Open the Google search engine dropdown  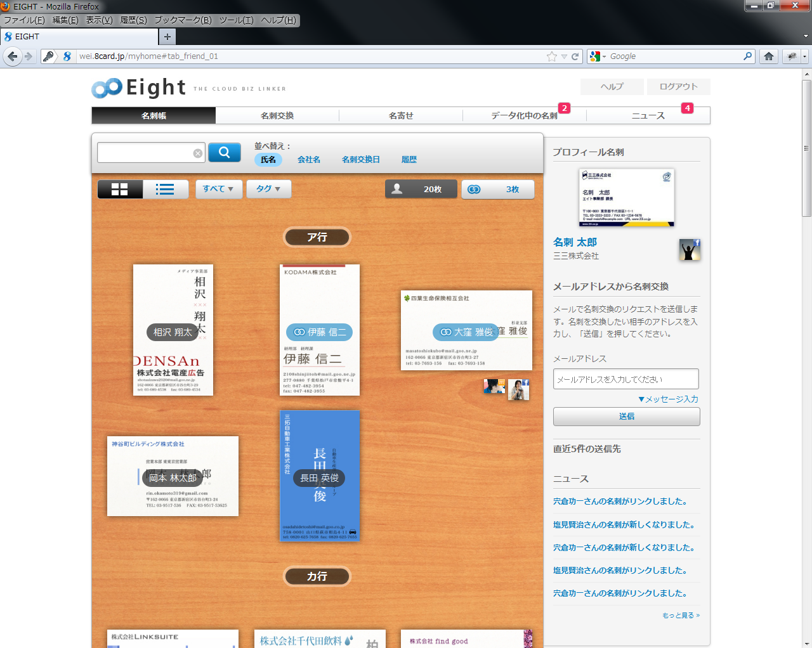[x=598, y=56]
